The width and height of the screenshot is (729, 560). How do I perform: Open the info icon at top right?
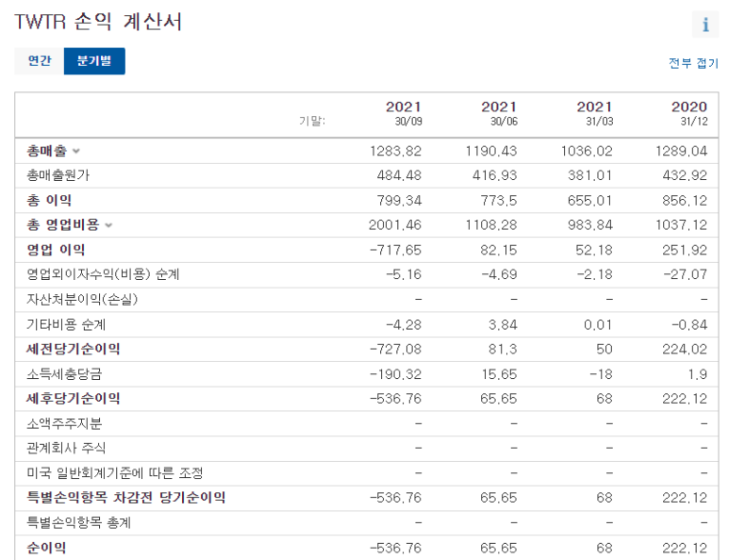705,25
